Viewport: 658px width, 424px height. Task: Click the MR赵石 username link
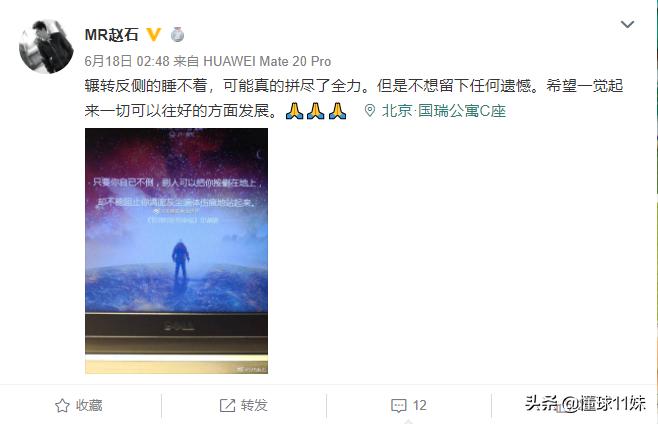(111, 35)
